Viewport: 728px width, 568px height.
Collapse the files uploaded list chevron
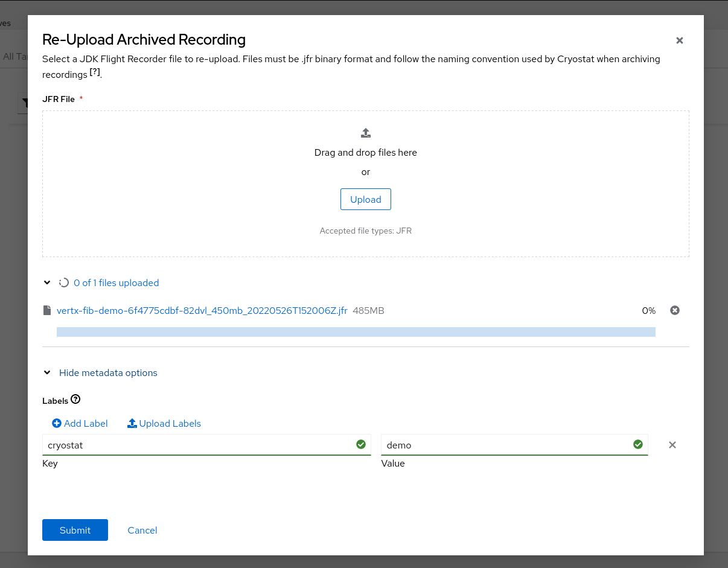pos(47,282)
